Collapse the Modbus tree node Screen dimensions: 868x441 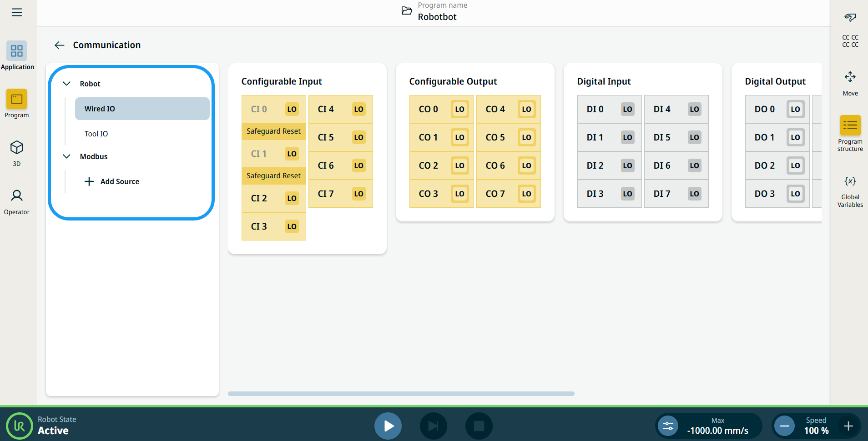pos(66,156)
